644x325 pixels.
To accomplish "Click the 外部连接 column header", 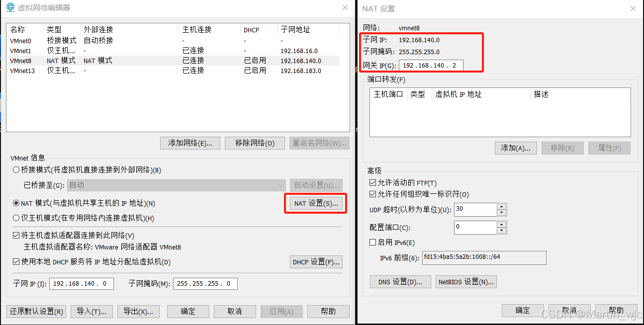I will click(129, 30).
